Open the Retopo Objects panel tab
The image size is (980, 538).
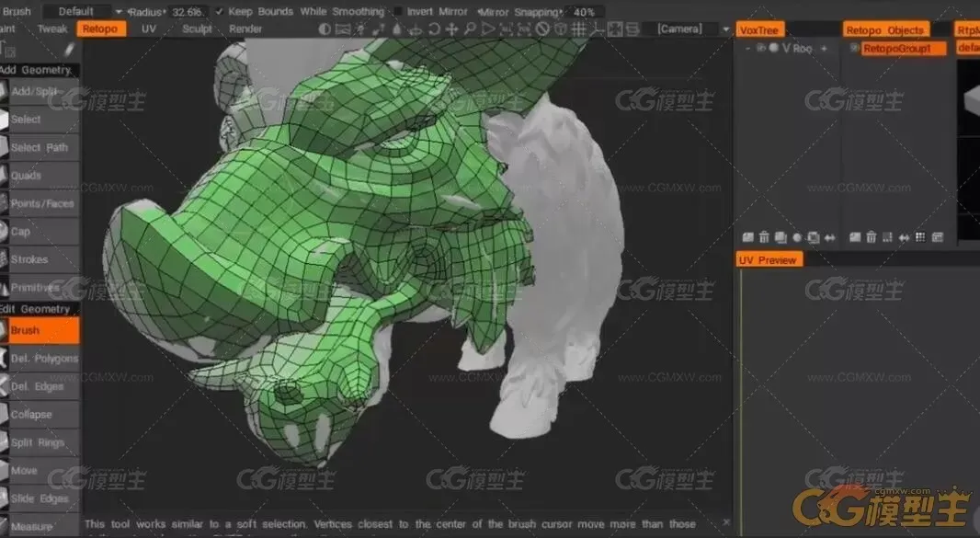tap(885, 30)
